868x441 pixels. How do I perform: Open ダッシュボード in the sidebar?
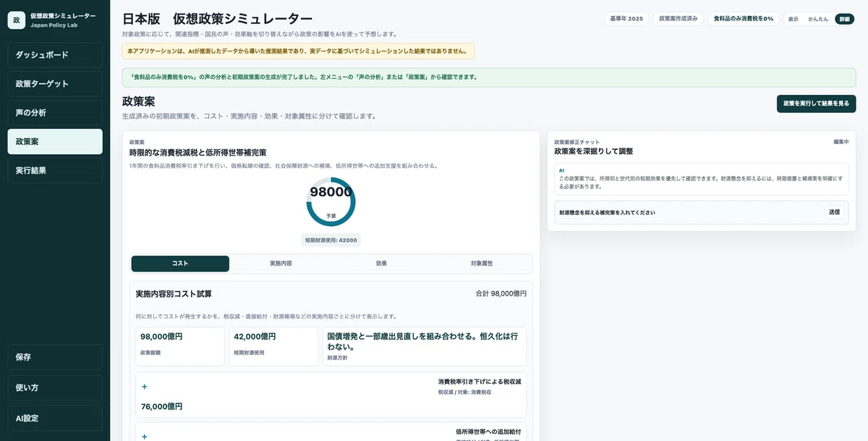tap(55, 55)
